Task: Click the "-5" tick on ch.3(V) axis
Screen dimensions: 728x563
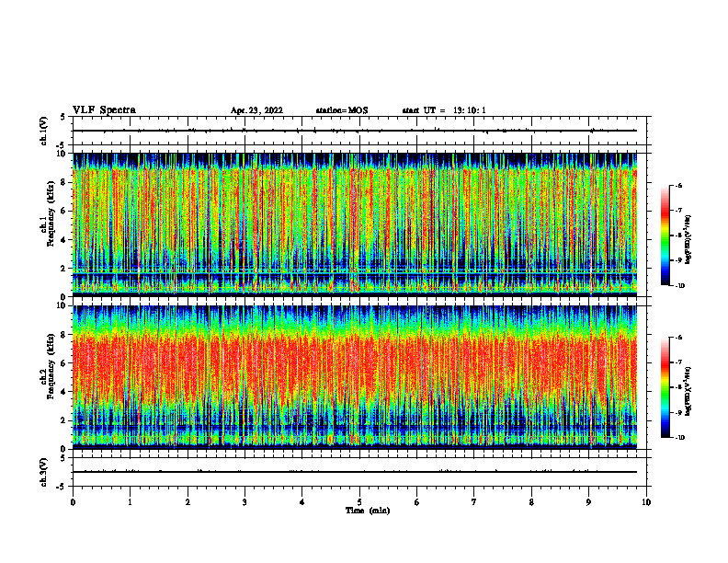Action: pyautogui.click(x=62, y=487)
